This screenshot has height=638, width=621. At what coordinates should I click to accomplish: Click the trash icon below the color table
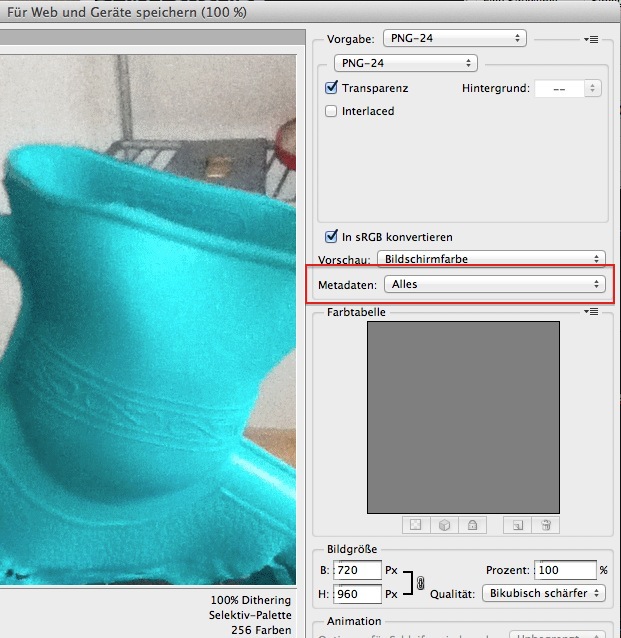click(x=547, y=525)
